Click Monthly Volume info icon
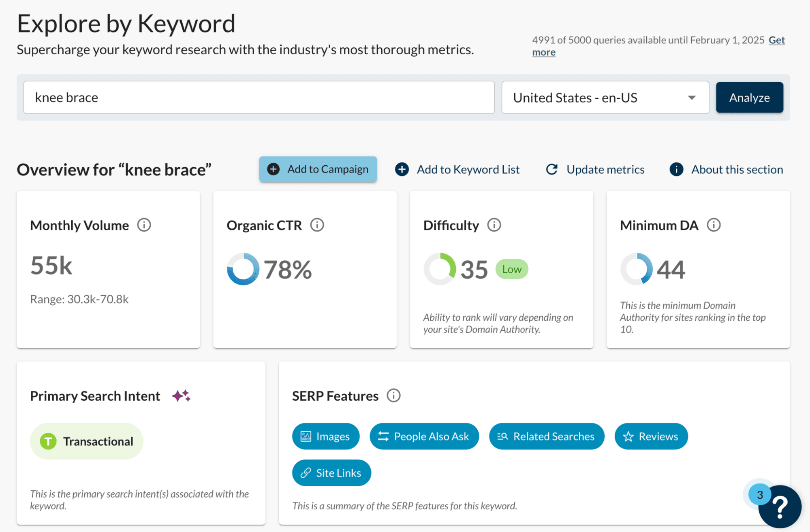The image size is (810, 532). 144,225
